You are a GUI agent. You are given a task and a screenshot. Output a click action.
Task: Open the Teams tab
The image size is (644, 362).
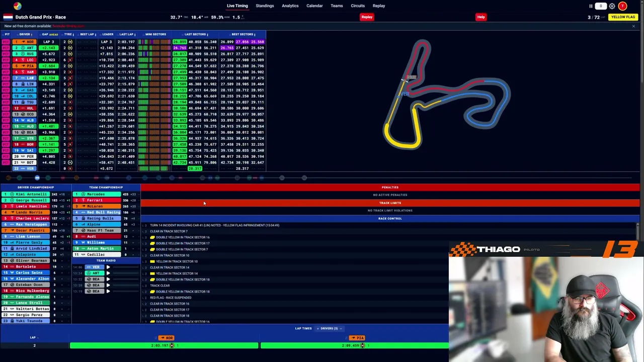[337, 6]
